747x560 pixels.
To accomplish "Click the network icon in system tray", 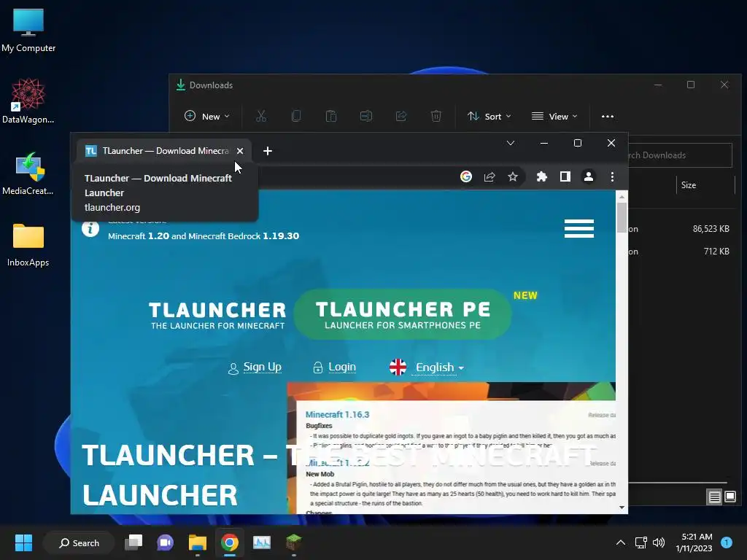I will coord(640,542).
